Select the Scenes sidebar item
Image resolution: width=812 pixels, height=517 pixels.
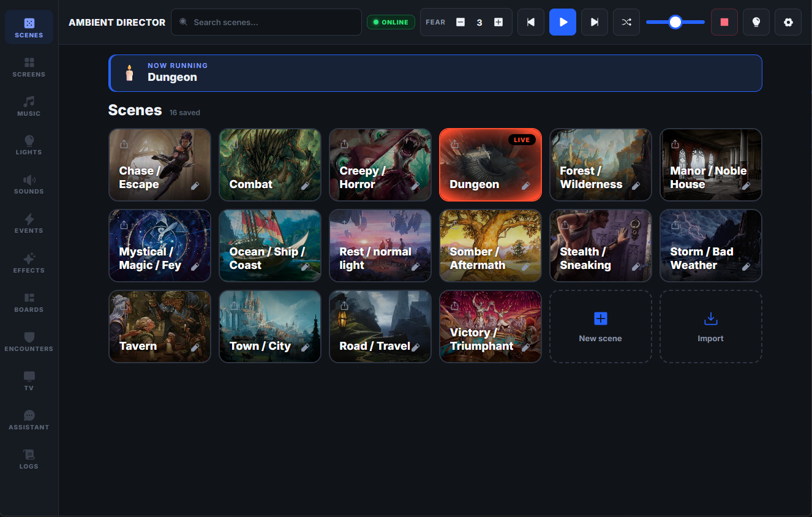pos(29,28)
